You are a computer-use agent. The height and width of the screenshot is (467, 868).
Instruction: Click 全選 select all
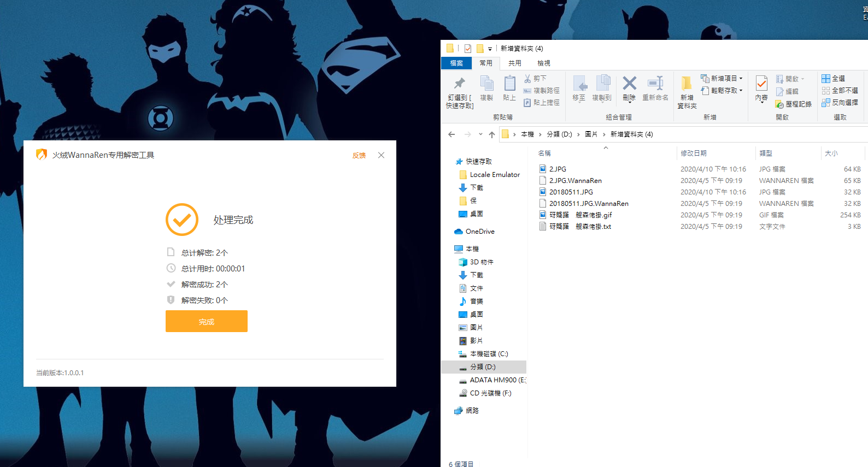[834, 79]
